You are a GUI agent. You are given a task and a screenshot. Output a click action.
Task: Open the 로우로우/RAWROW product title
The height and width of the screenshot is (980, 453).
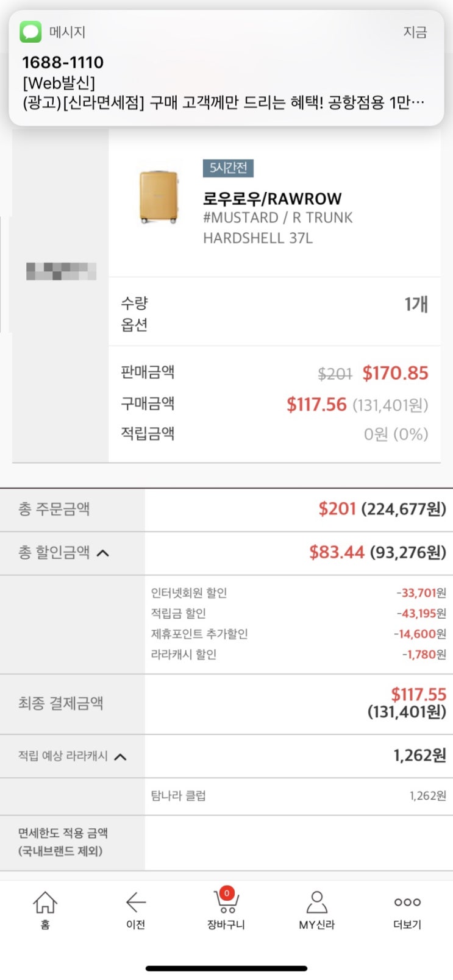pos(272,199)
